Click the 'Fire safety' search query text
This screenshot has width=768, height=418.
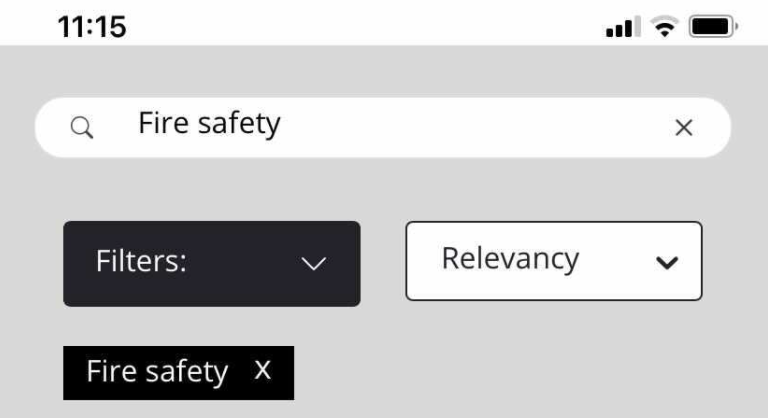tap(209, 124)
